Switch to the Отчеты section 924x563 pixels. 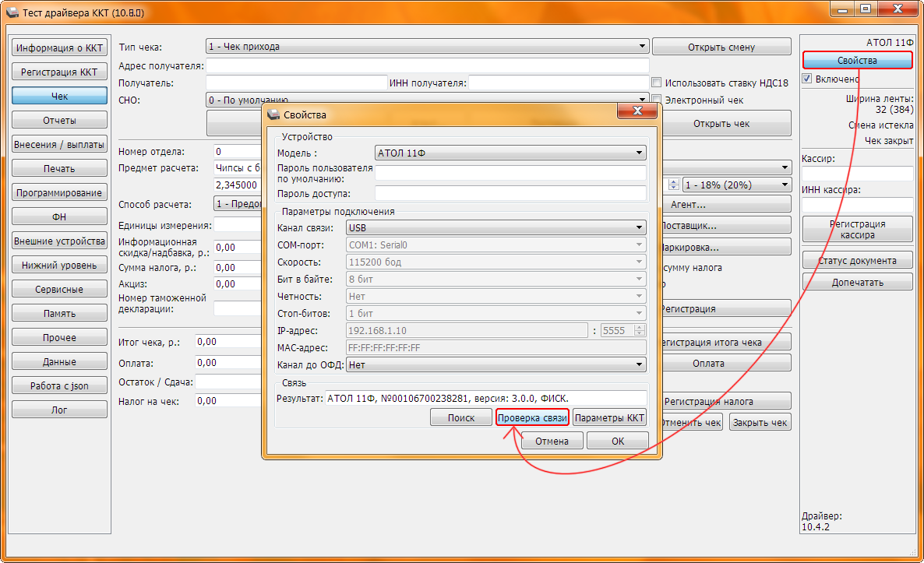[x=59, y=121]
